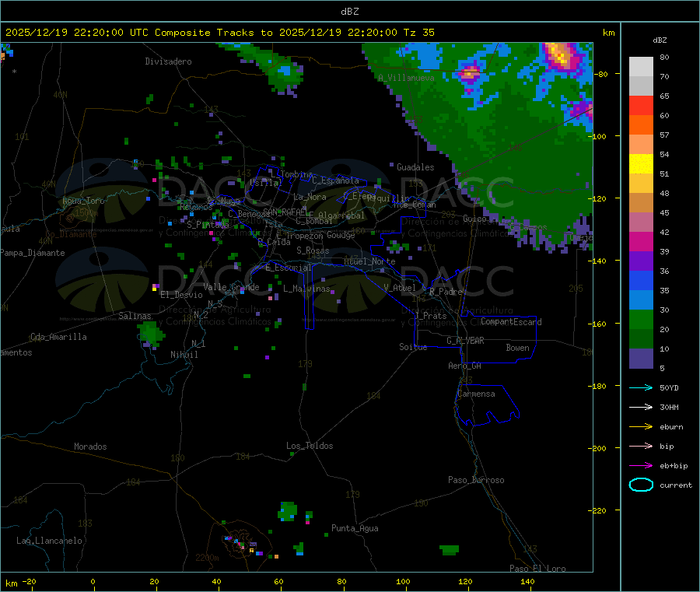Click the Cda_Amarilla map label
This screenshot has width=700, height=592.
[58, 337]
